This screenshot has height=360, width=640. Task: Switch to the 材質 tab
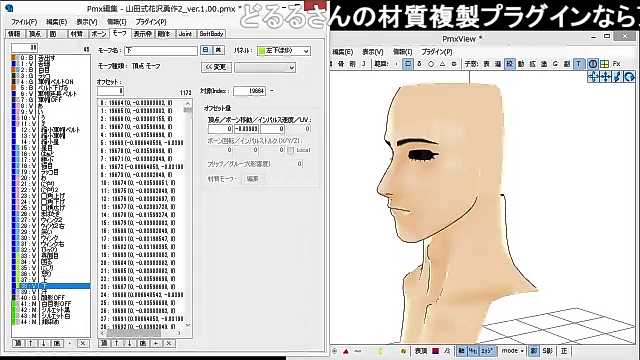[76, 34]
